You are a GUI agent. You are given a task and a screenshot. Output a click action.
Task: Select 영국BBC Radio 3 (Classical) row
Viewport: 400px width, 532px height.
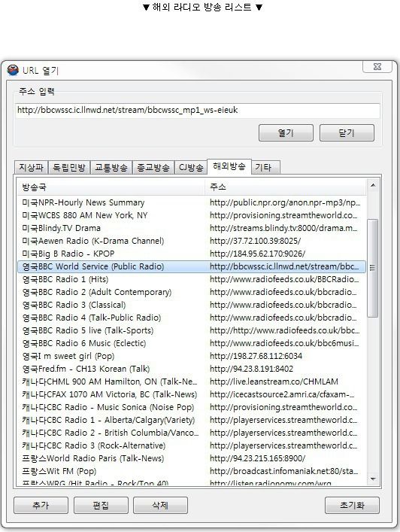point(192,305)
